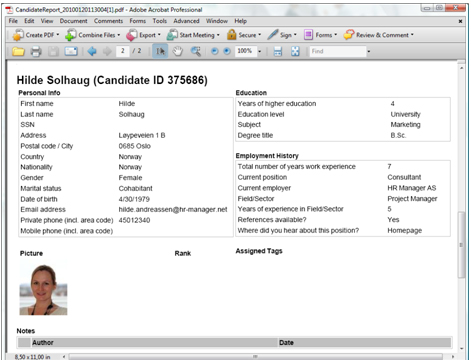Click into the Find search box

(x=338, y=51)
